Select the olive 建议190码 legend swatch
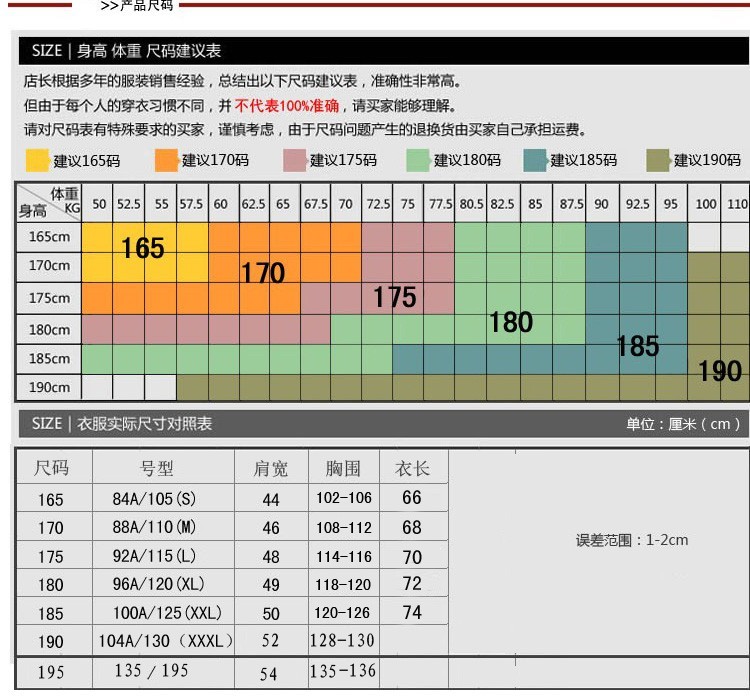 coord(658,160)
